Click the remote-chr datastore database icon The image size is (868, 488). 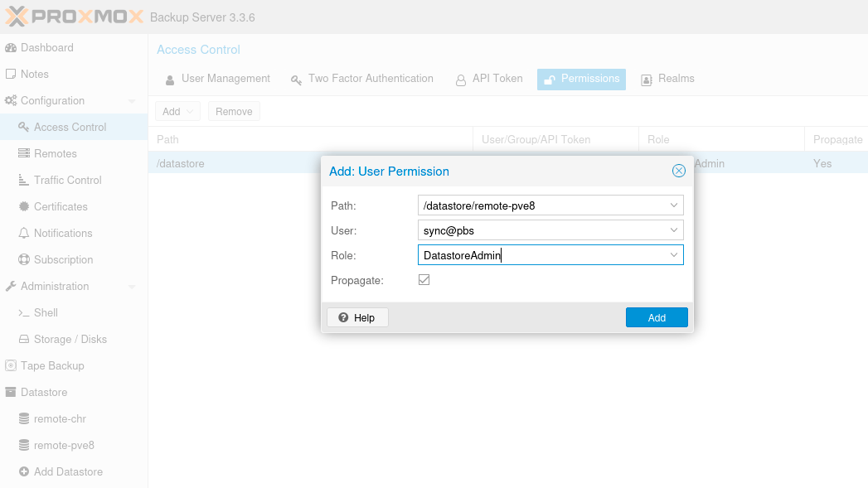24,419
